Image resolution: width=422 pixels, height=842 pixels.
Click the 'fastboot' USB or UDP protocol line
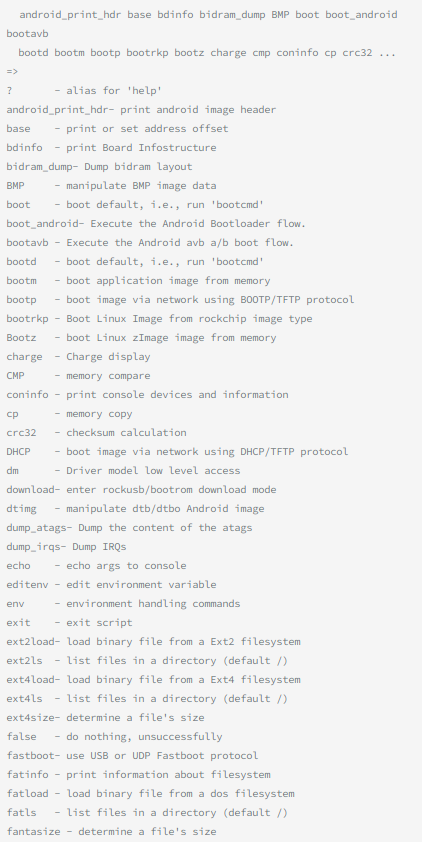[x=132, y=756]
